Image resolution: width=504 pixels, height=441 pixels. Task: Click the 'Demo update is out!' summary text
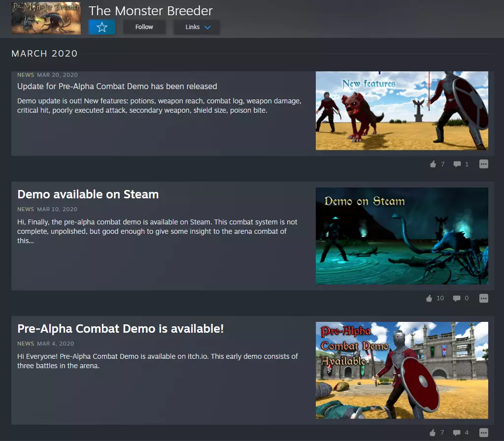pyautogui.click(x=159, y=106)
